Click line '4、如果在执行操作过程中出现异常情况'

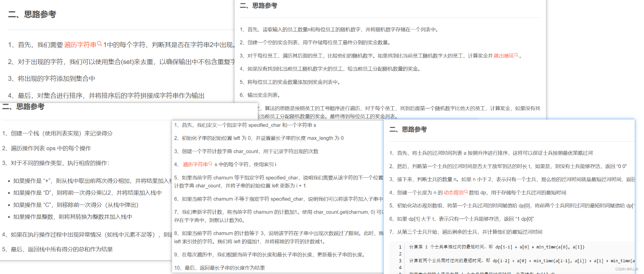[87, 235]
